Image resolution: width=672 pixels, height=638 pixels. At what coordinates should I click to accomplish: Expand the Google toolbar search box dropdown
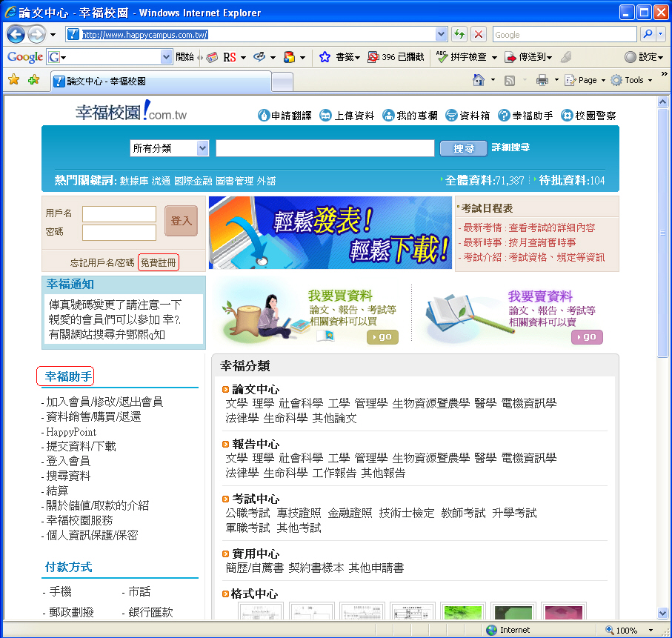pos(166,56)
